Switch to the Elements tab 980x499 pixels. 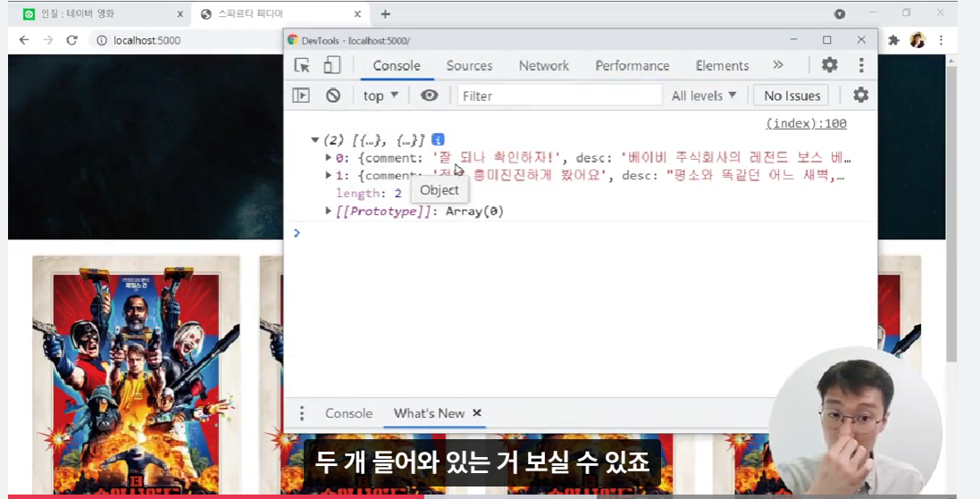point(722,65)
